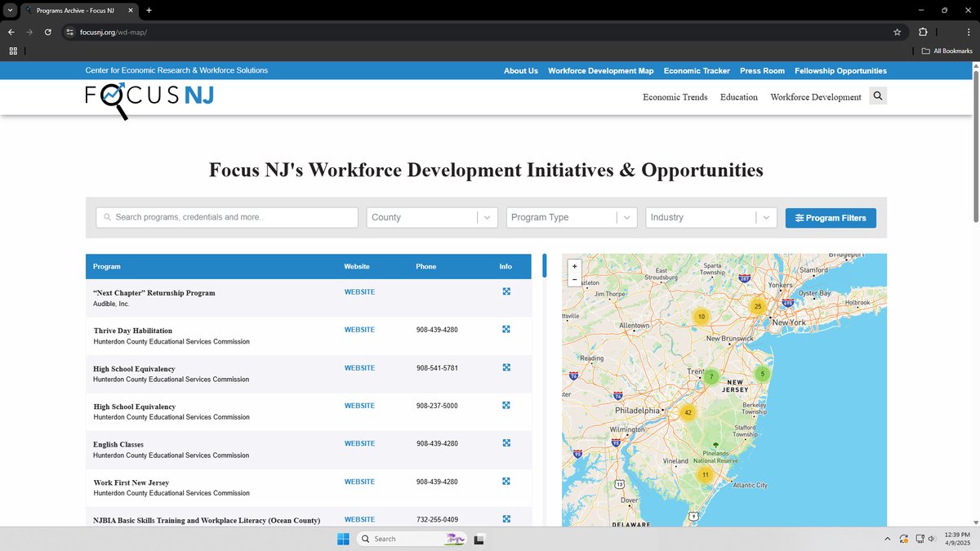Zoom out on the map
Viewport: 980px width, 551px height.
pyautogui.click(x=575, y=279)
